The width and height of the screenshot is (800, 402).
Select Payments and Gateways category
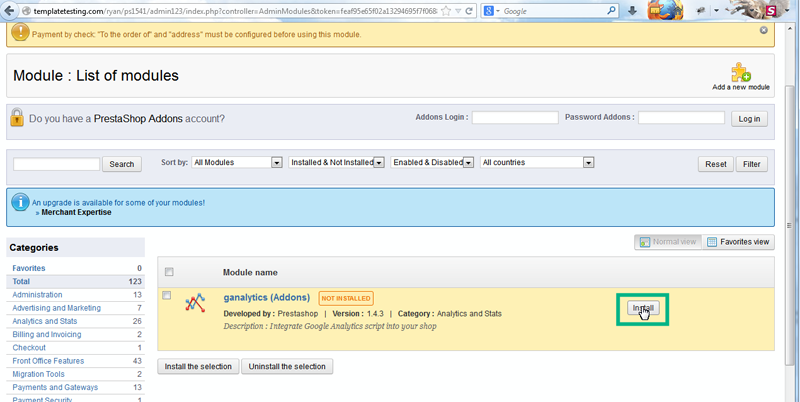point(55,387)
